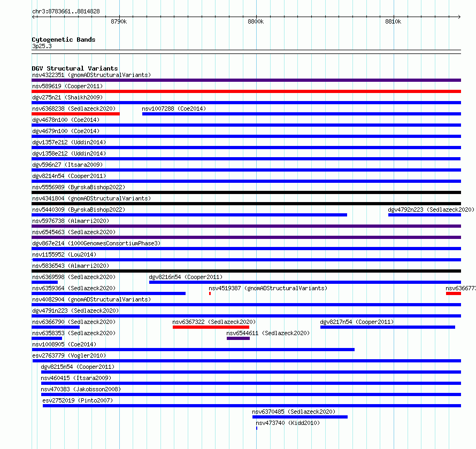This screenshot has height=449, width=476.
Task: Click the short red nsv6368238 Sedlazeck2020 bar
Action: [75, 114]
